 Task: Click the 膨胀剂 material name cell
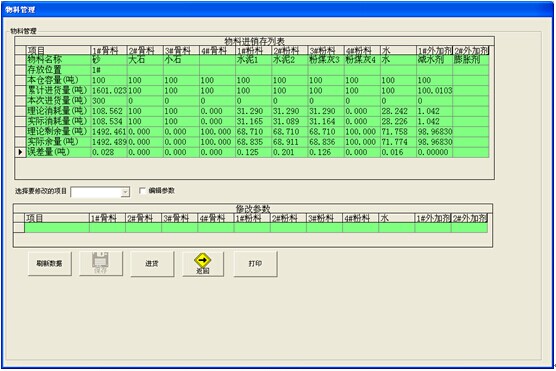(471, 60)
